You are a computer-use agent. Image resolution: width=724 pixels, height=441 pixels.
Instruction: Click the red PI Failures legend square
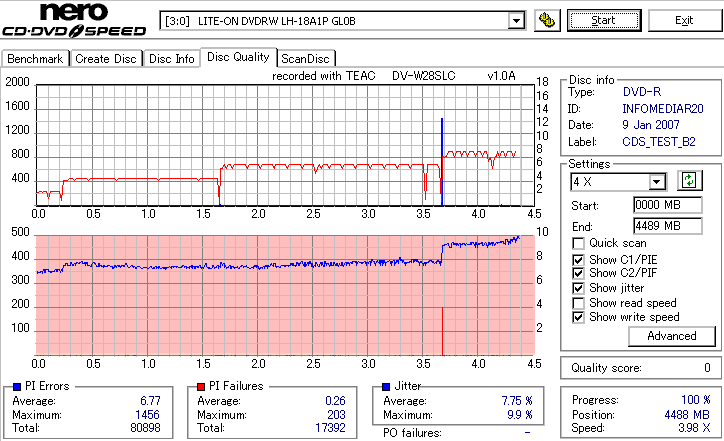[x=201, y=387]
